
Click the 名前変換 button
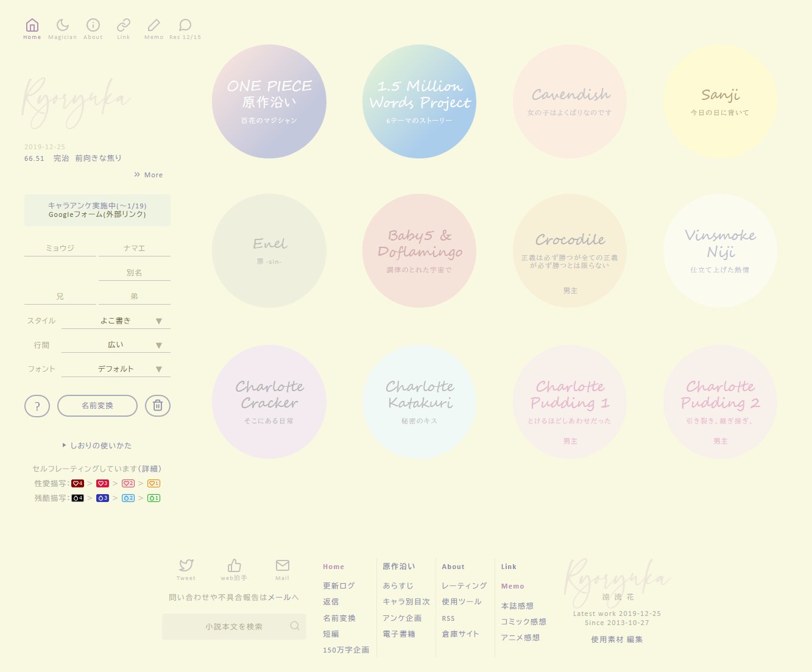tap(97, 406)
